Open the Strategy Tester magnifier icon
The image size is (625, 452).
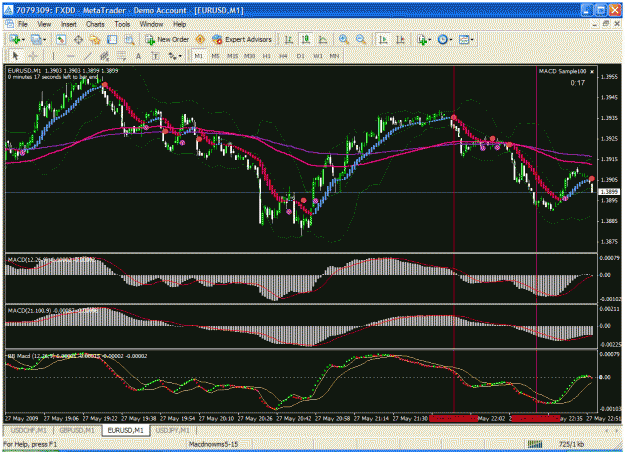click(129, 39)
